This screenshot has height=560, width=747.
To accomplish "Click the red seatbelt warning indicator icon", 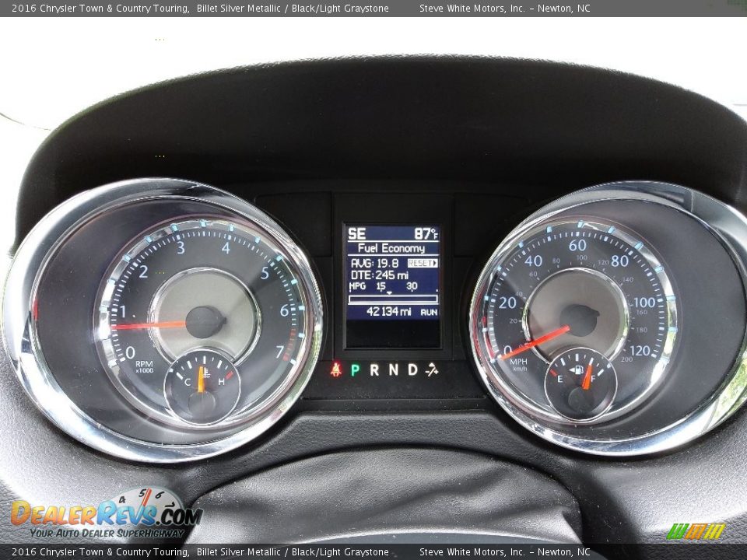I will [336, 369].
